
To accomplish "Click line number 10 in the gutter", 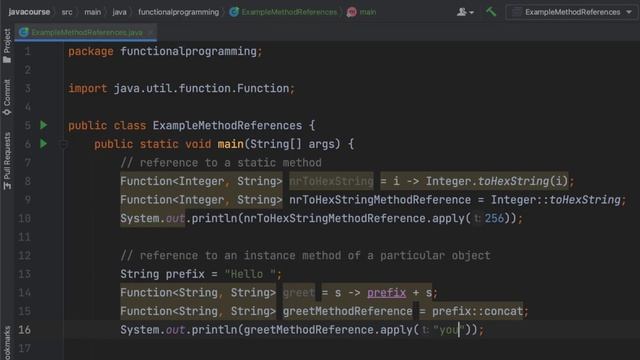I will (x=24, y=218).
